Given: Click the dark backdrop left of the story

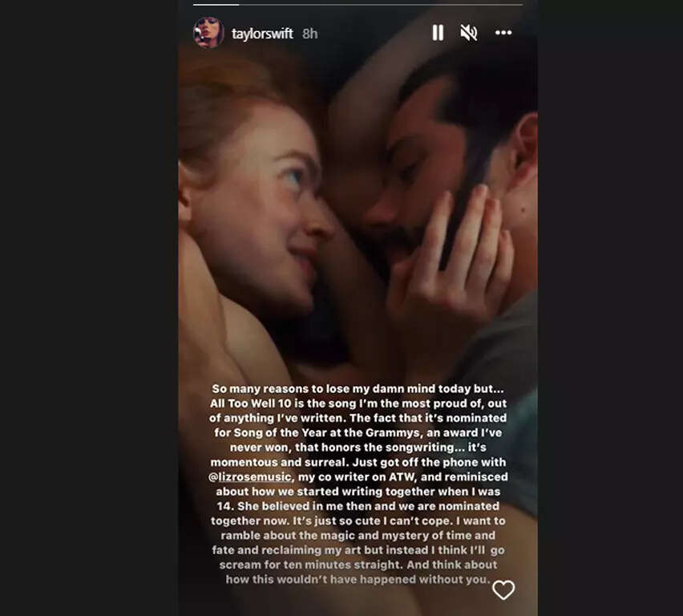Looking at the screenshot, I should 89,308.
